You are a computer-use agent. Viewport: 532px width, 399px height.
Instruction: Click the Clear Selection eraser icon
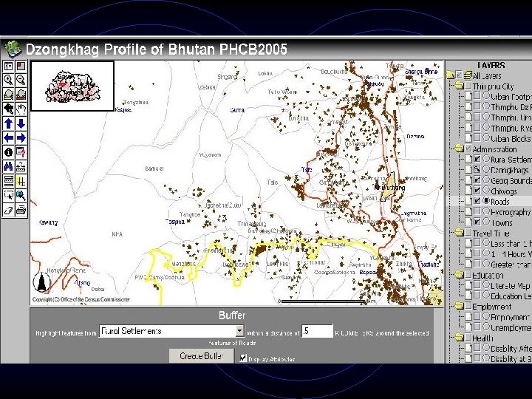[8, 210]
